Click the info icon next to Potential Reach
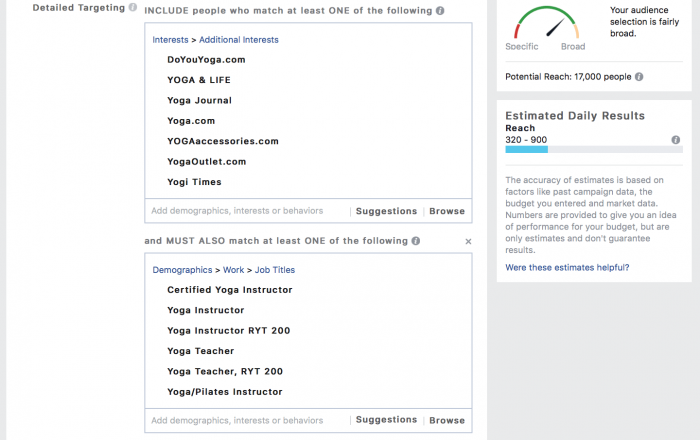700x440 pixels. coord(639,77)
